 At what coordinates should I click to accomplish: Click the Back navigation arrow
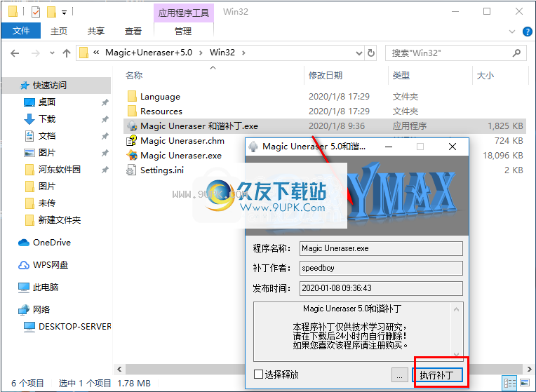coord(15,53)
